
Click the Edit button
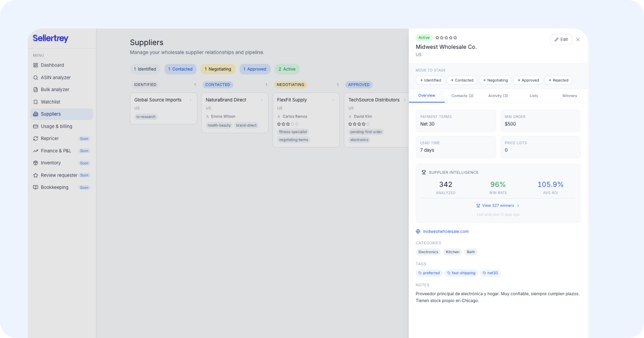click(x=561, y=40)
